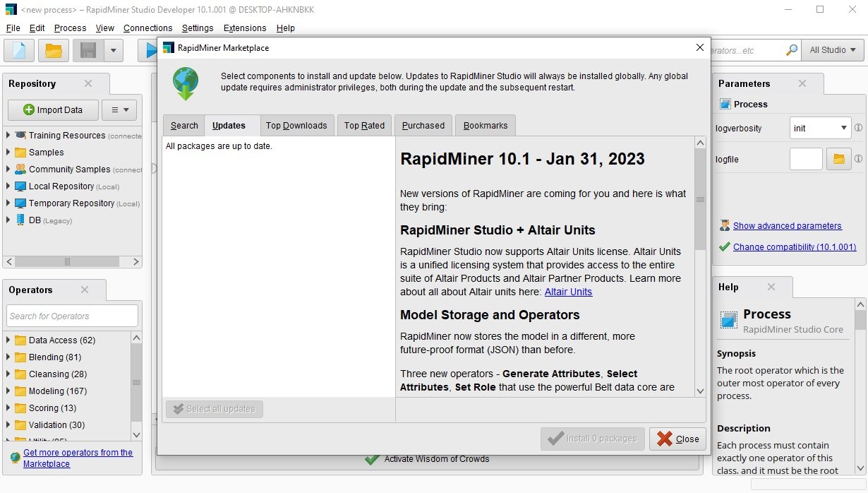
Task: Click the Marketplace globe icon beside the operators link
Action: (15, 458)
